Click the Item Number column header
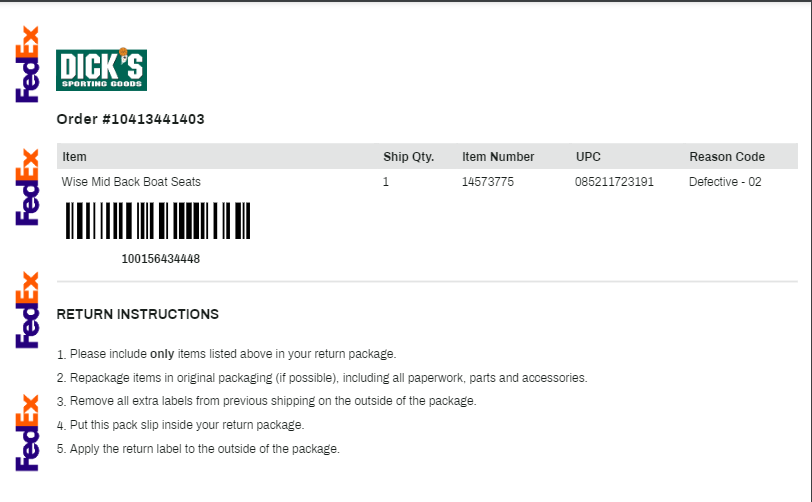Screen dimensions: 812x502 pos(498,156)
